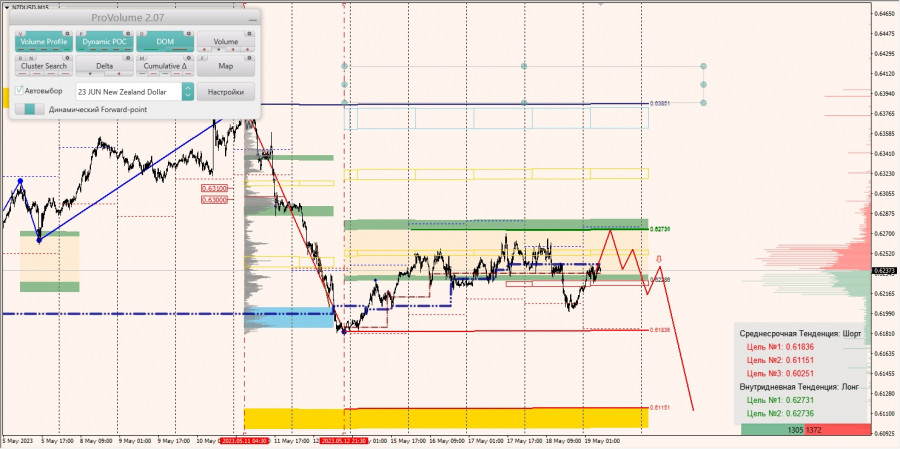Click the small red down-arrow marker on chart

[x=660, y=260]
